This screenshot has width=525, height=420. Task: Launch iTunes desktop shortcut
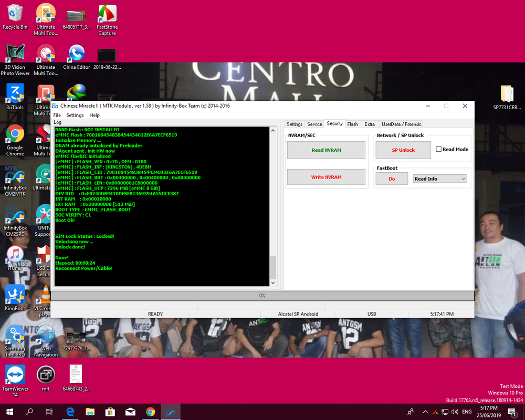pyautogui.click(x=15, y=258)
